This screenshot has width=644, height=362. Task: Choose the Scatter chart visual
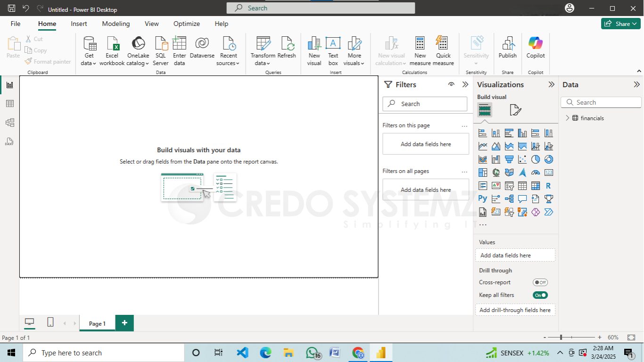tap(522, 159)
